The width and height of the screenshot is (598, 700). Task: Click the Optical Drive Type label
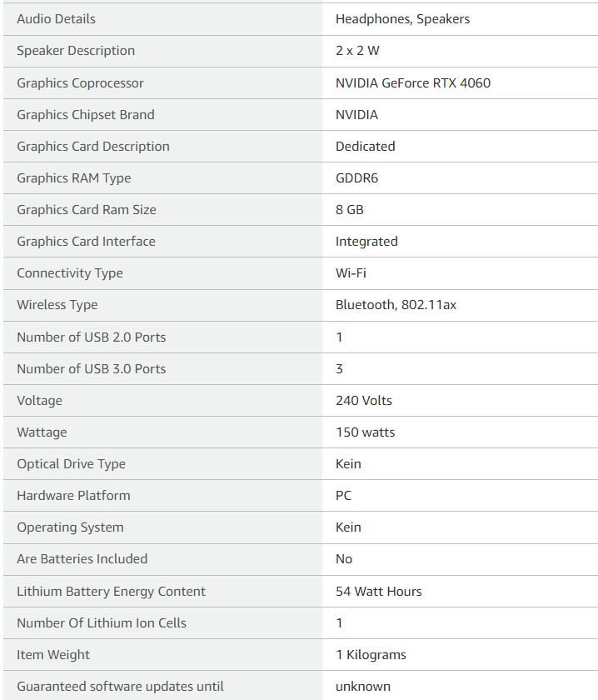(x=72, y=464)
